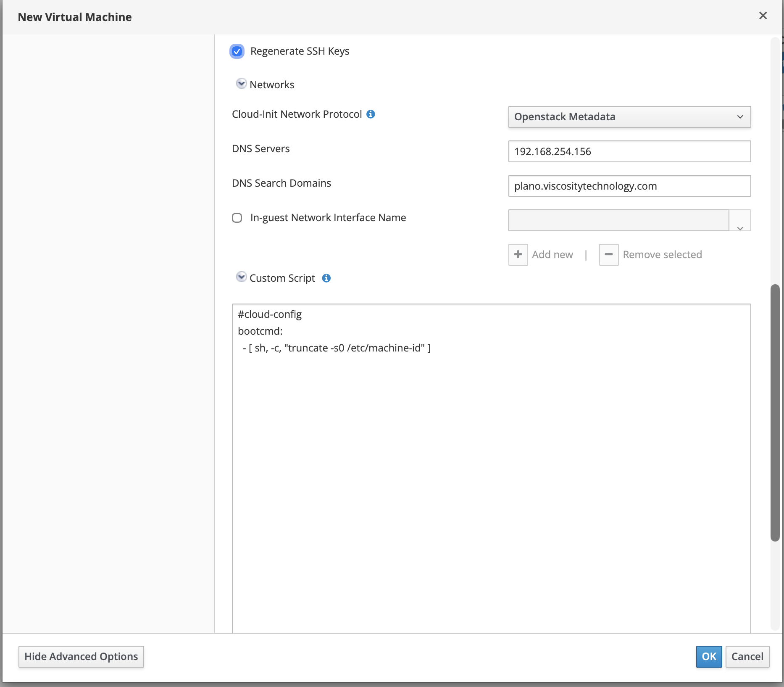
Task: Click the Add new label
Action: point(552,255)
